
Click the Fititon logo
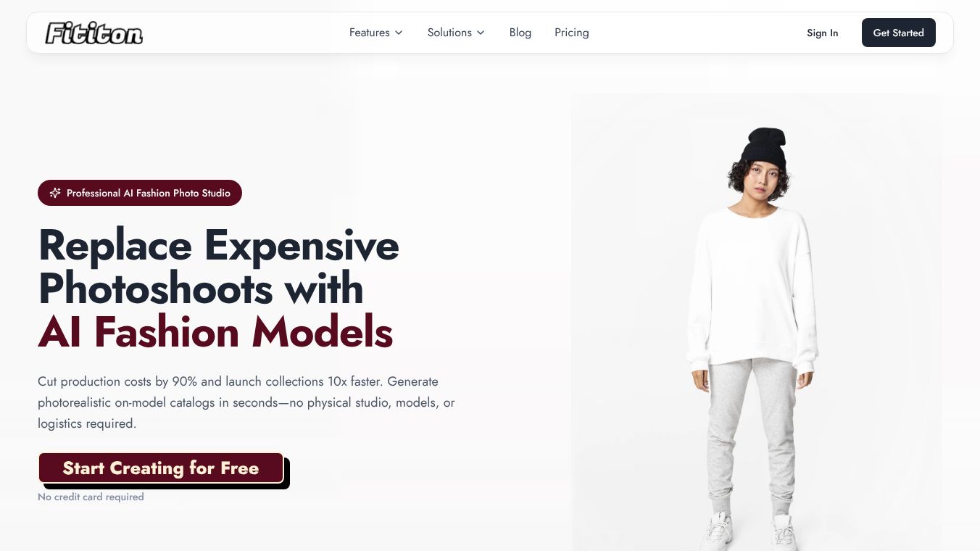(94, 33)
